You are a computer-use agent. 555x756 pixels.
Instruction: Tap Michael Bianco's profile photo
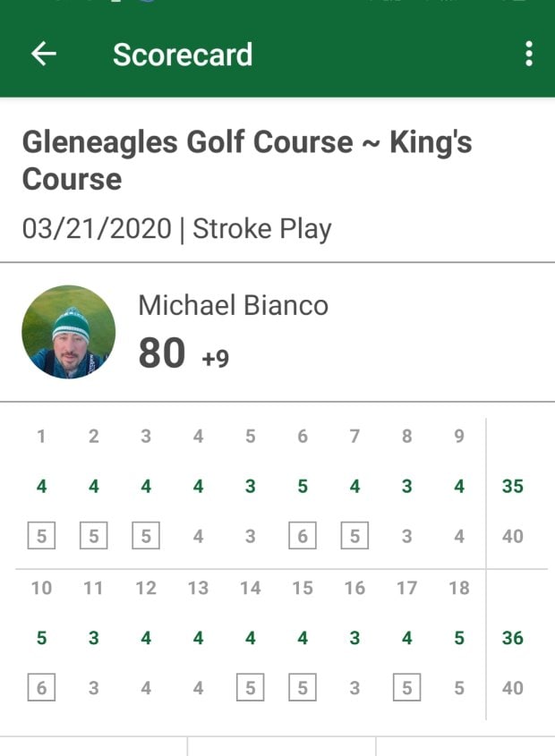click(69, 332)
